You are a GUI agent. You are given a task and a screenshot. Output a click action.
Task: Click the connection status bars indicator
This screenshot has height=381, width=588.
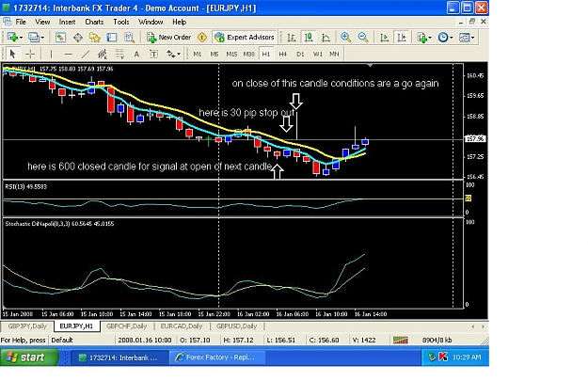point(400,341)
